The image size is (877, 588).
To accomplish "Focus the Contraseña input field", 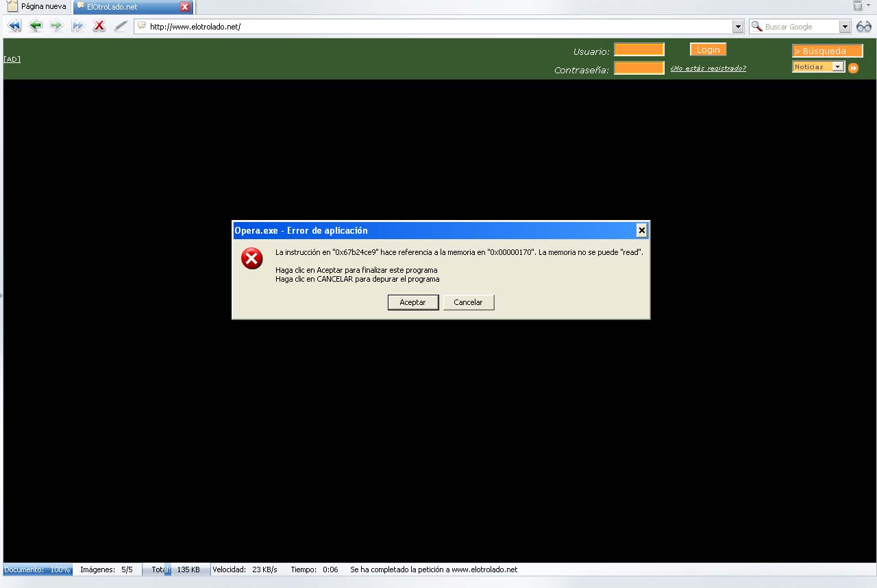I will point(639,68).
